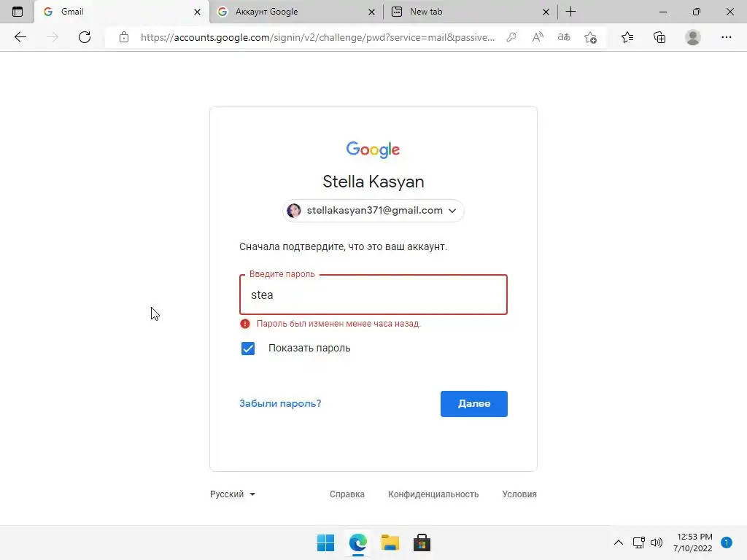Open the Условия link
This screenshot has height=560, width=747.
pos(519,494)
